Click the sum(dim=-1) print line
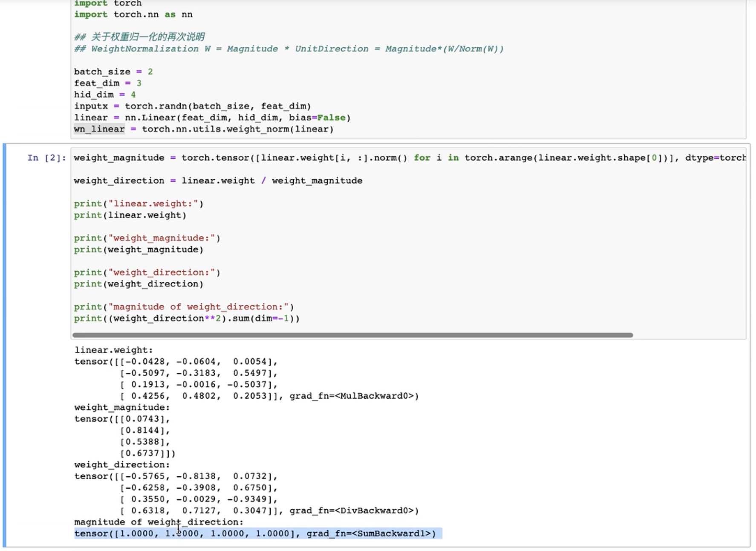This screenshot has width=756, height=551. (187, 319)
